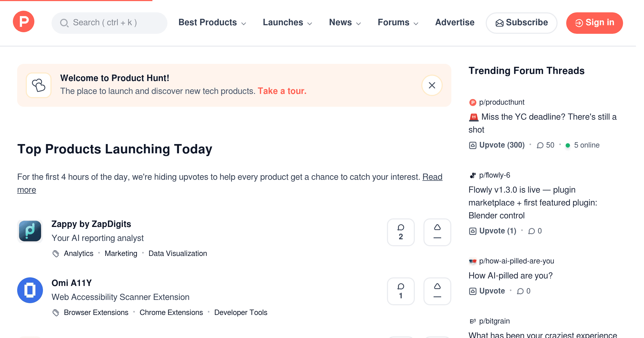
Task: Open comments on the Flowly v1.3.0 thread
Action: [x=535, y=231]
